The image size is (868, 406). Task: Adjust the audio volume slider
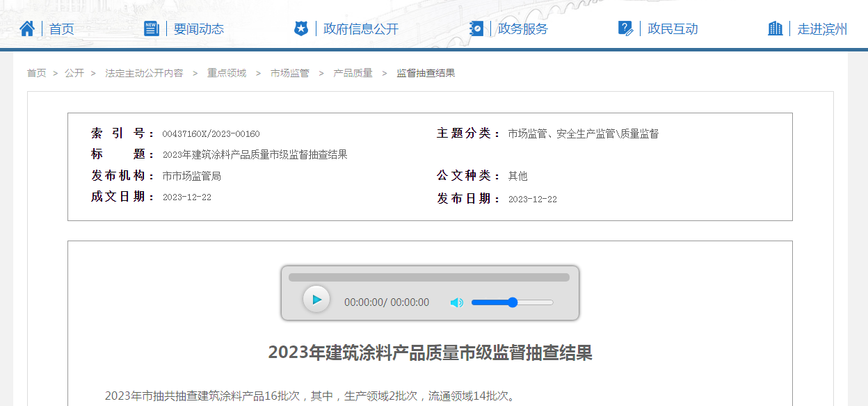[512, 302]
